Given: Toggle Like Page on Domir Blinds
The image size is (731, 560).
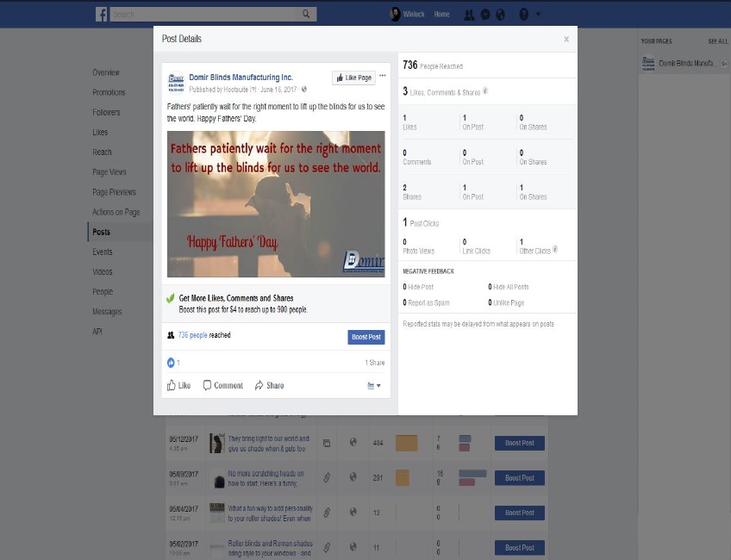Looking at the screenshot, I should click(x=353, y=78).
